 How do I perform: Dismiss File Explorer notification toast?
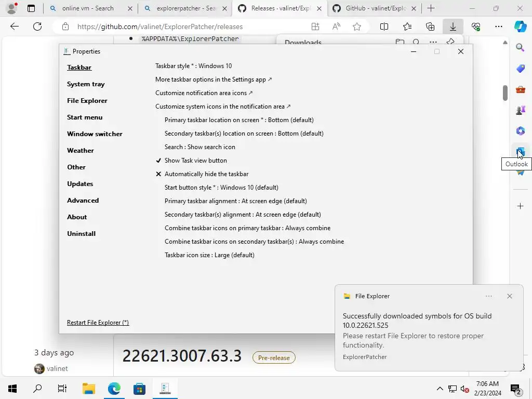pos(509,296)
